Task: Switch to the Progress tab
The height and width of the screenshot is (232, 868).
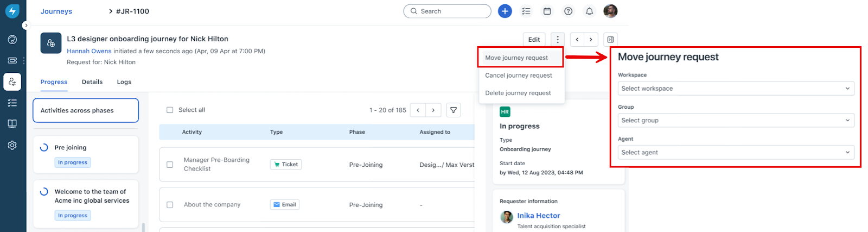Action: click(54, 82)
